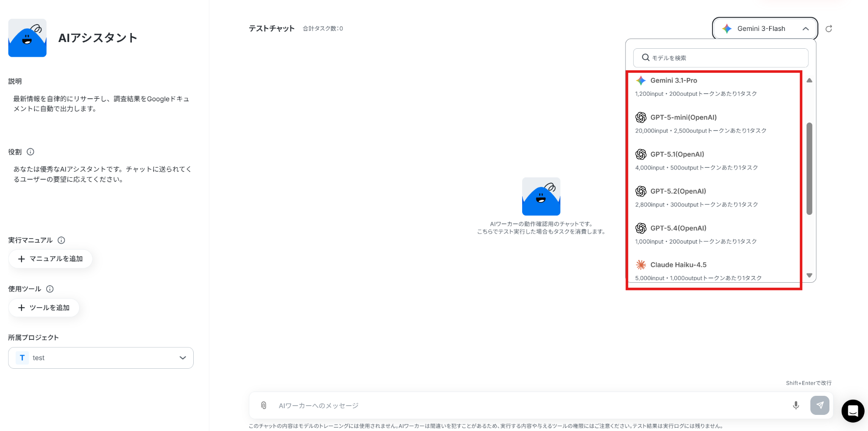Viewport: 868px width, 431px height.
Task: Click the 2,800input・300output token line
Action: point(696,204)
